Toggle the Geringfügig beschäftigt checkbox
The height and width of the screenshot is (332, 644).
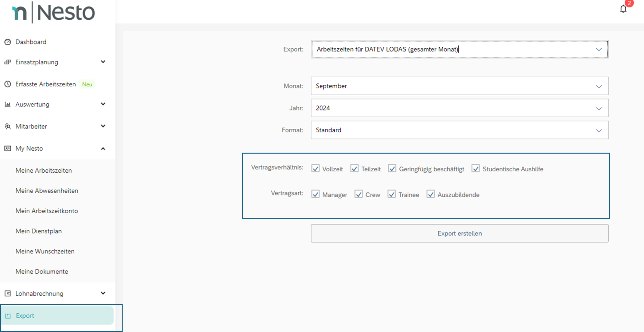point(392,169)
